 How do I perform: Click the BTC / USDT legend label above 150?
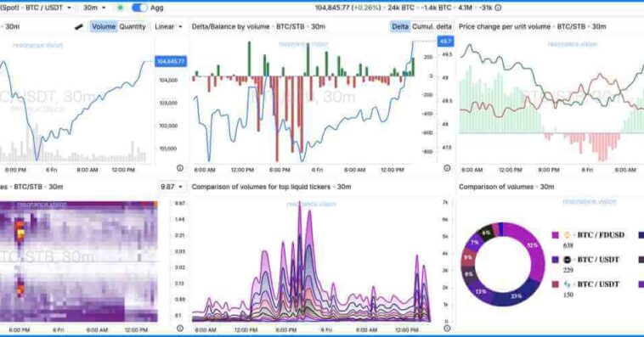click(x=598, y=284)
